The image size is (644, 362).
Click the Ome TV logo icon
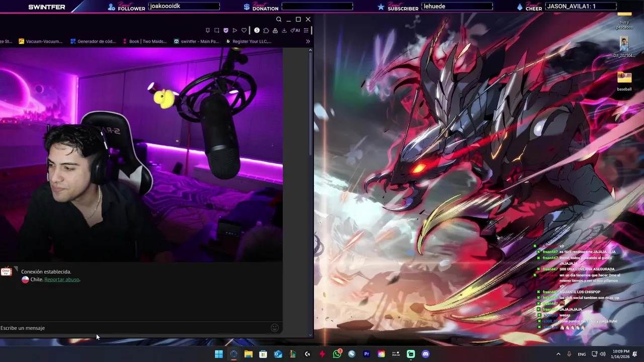pos(6,272)
